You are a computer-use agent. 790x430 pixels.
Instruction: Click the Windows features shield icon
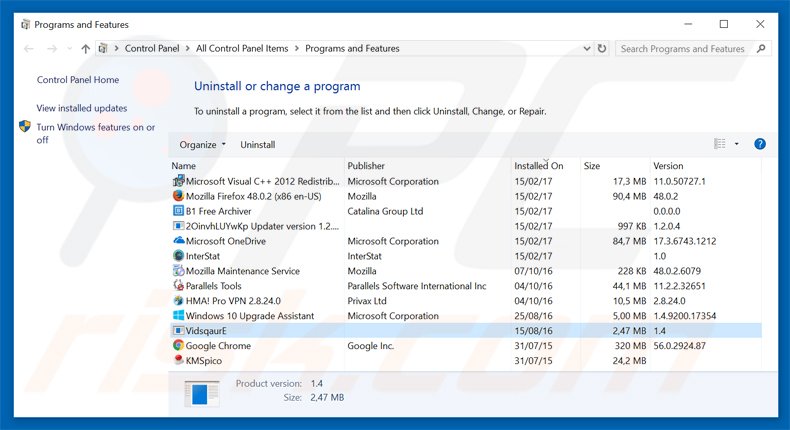tap(25, 126)
